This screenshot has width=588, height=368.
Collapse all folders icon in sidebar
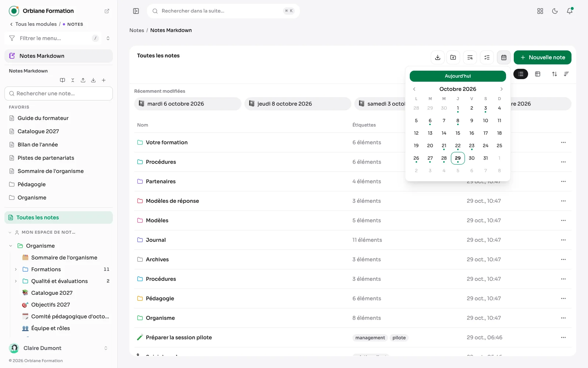click(73, 80)
